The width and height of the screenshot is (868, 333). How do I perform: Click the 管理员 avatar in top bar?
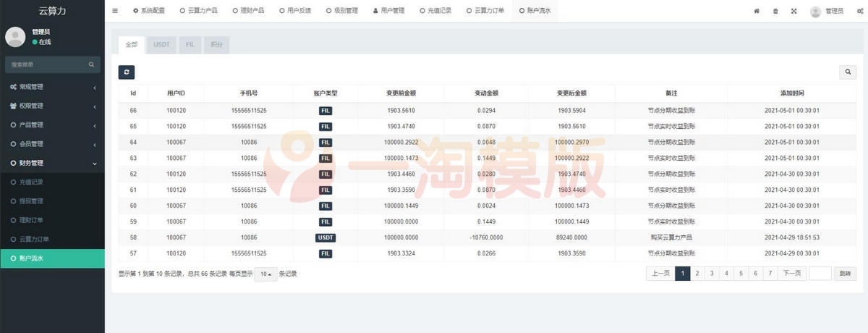816,11
